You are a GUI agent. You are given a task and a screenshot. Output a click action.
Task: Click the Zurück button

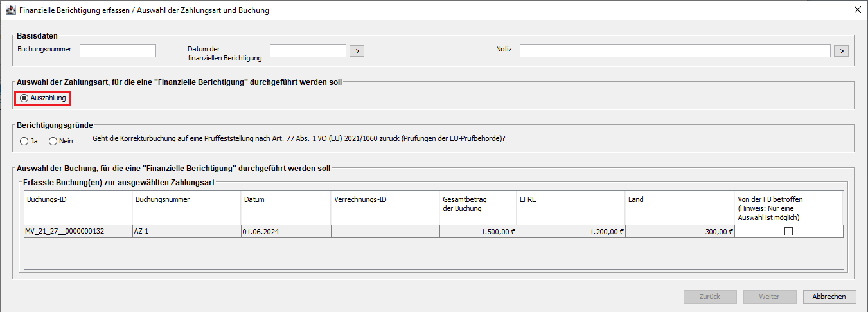click(x=710, y=297)
